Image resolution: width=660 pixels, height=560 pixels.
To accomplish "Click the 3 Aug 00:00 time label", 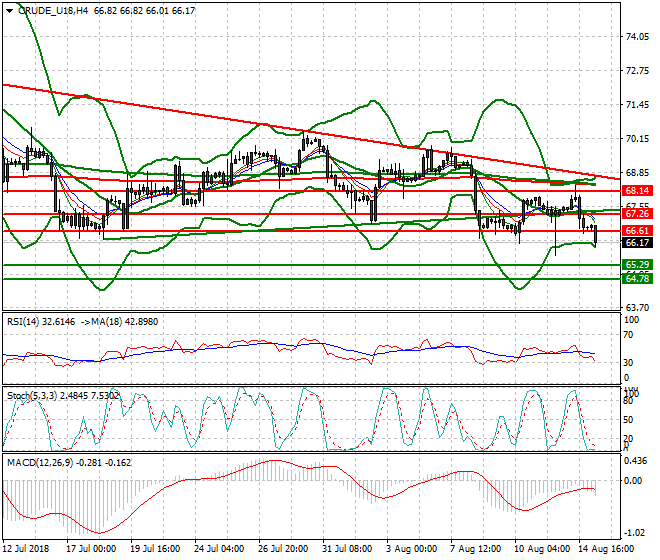I will (x=411, y=549).
